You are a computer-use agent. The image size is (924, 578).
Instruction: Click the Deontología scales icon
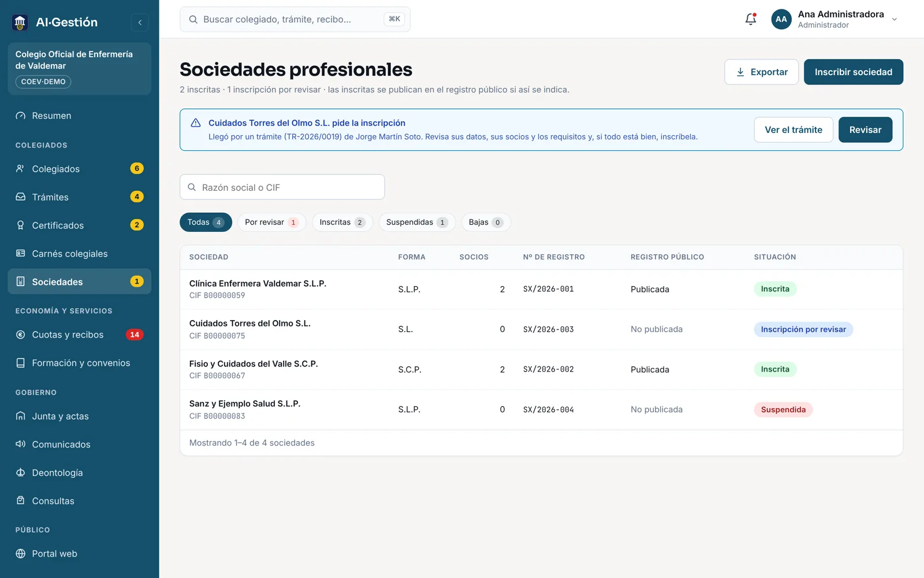[21, 472]
